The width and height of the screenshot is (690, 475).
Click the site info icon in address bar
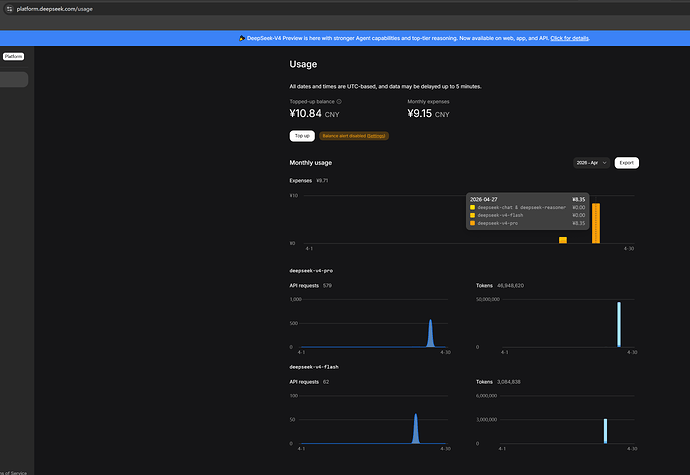click(9, 9)
